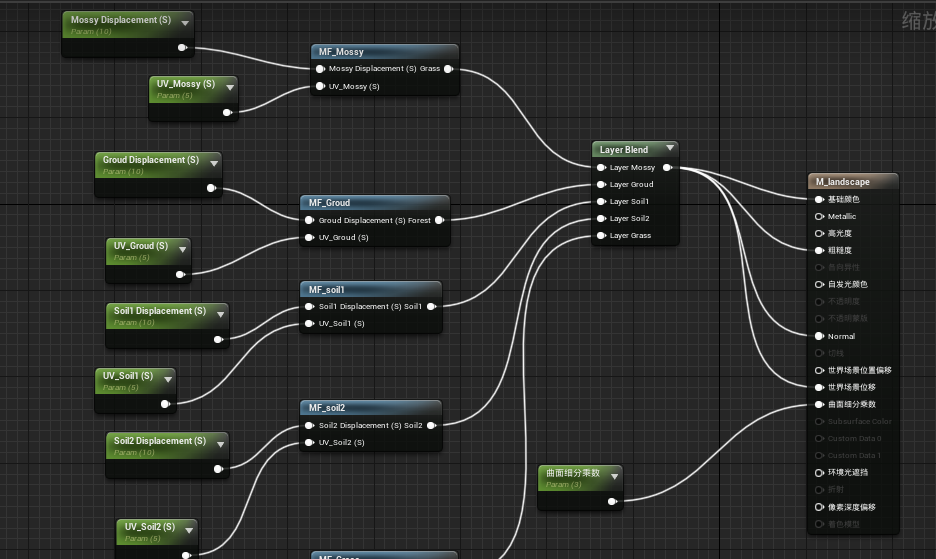
Task: Click output pin of Mossy Displacement (S) parameter
Action: tap(183, 48)
